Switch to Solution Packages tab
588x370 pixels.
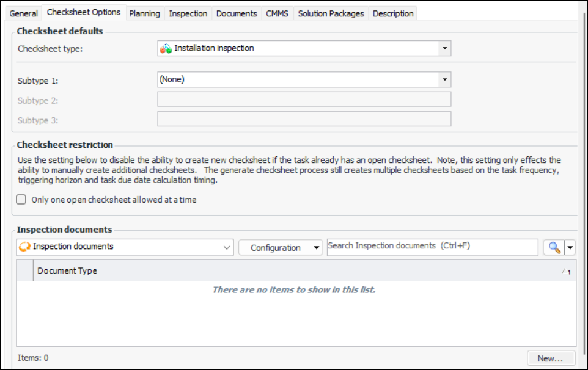(x=331, y=13)
